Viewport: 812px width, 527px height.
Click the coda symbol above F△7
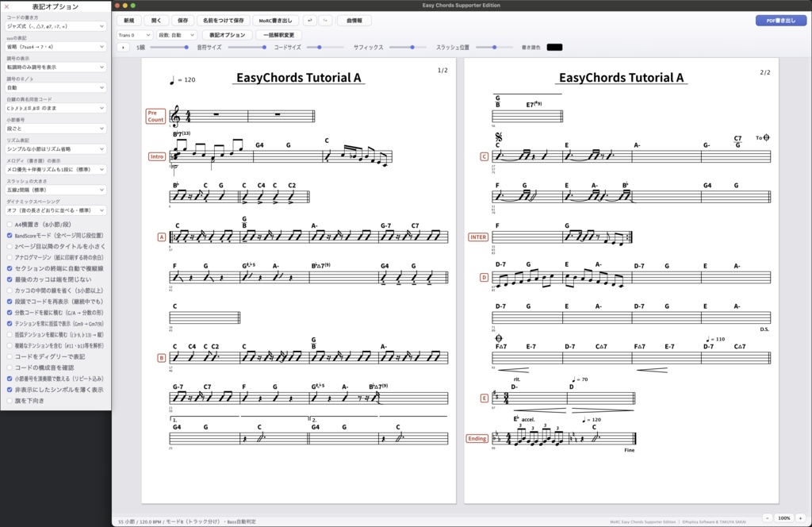499,338
